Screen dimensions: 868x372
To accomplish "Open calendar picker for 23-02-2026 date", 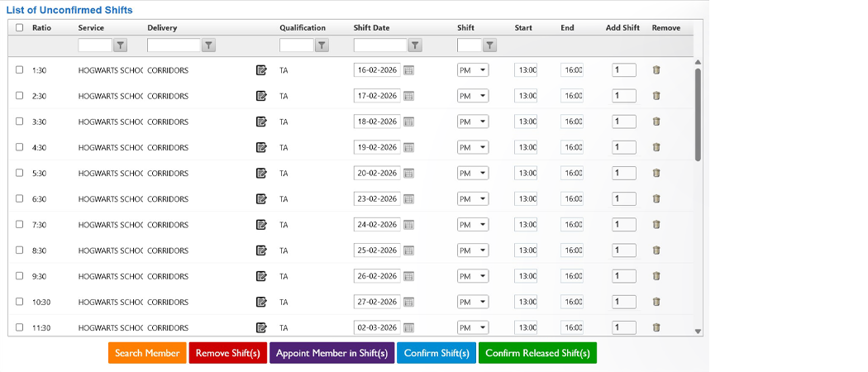I will [x=408, y=198].
